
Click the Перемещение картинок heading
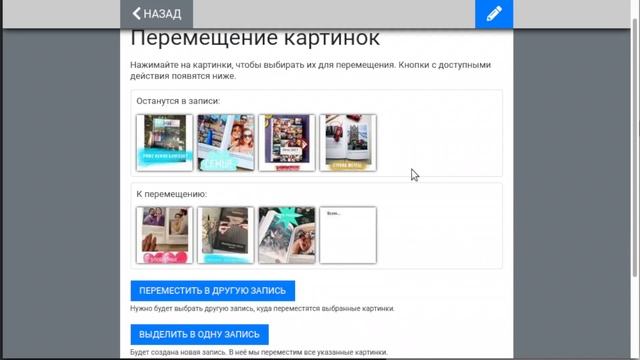[255, 39]
